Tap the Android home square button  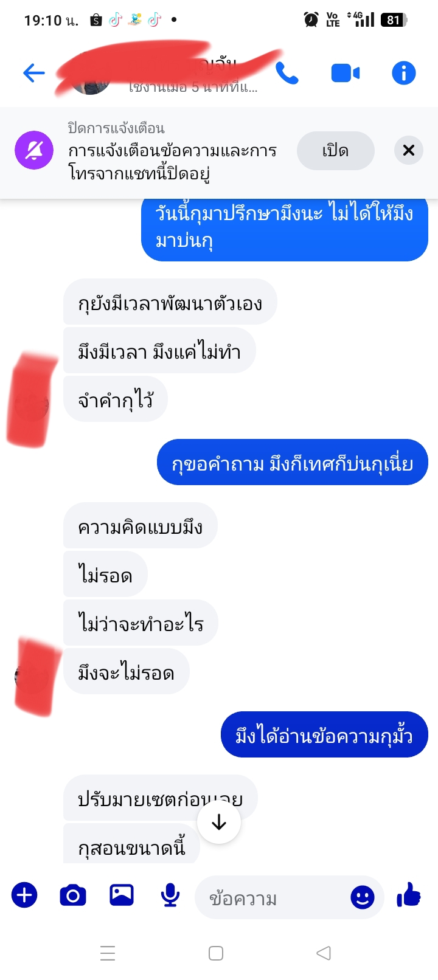[216, 953]
